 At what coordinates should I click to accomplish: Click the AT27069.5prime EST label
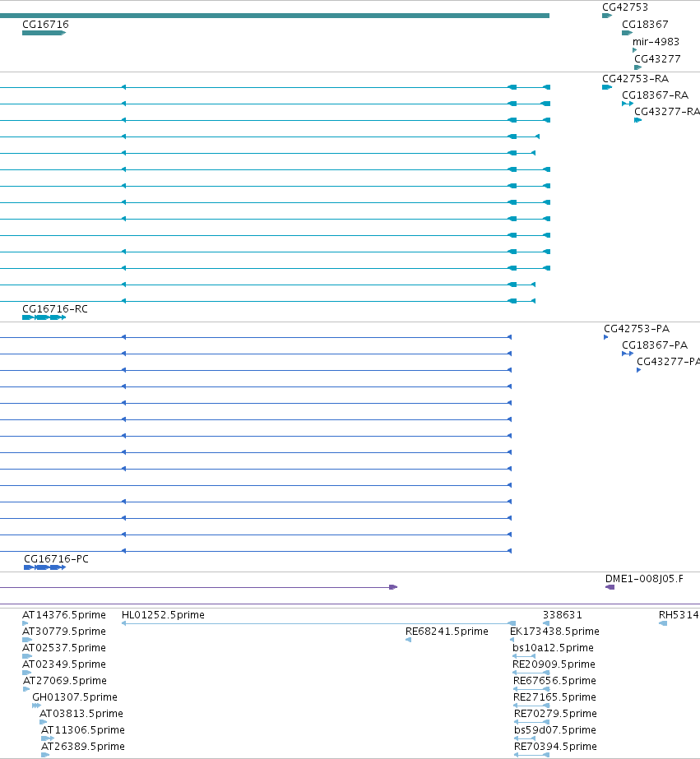tap(65, 681)
